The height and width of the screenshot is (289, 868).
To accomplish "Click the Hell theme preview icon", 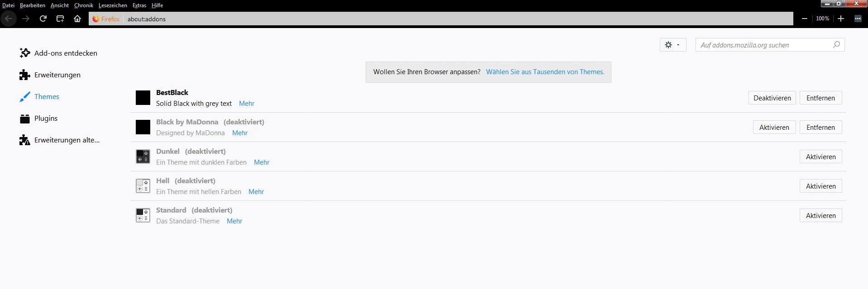I will (143, 186).
